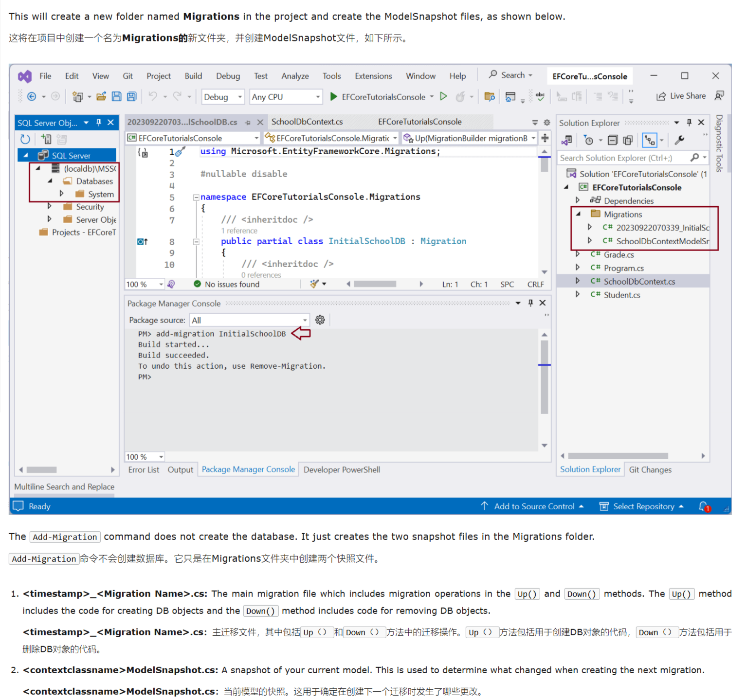This screenshot has width=746, height=700.
Task: Open the Package source dropdown
Action: 250,320
